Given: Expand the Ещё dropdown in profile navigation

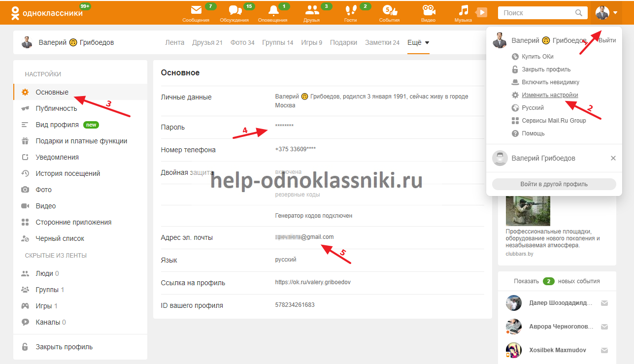Looking at the screenshot, I should click(x=418, y=42).
